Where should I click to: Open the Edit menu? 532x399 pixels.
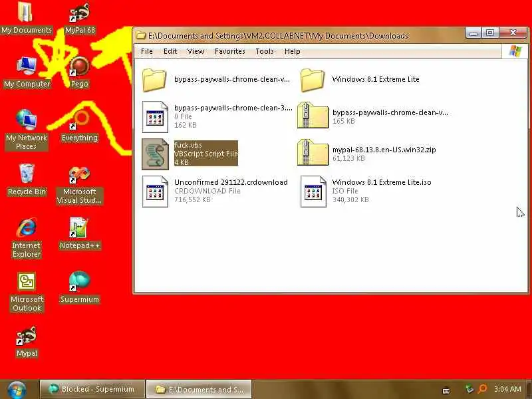click(170, 51)
